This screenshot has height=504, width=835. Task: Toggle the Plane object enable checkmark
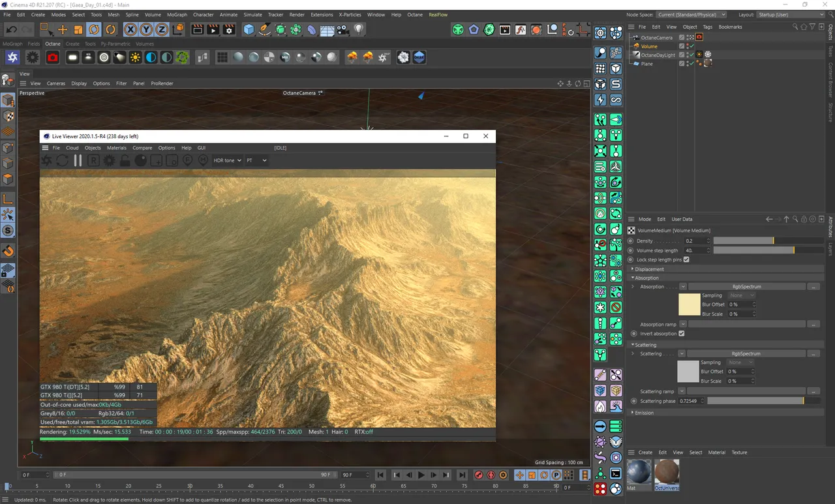point(691,64)
